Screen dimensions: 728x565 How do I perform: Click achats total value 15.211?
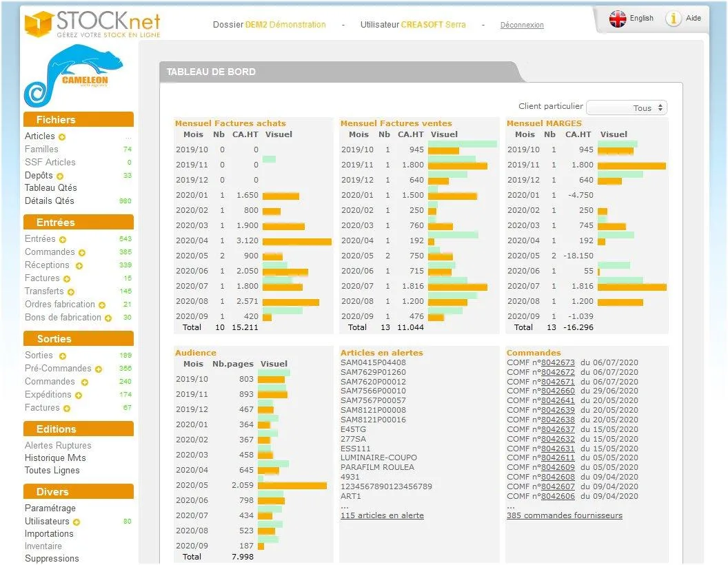(245, 327)
